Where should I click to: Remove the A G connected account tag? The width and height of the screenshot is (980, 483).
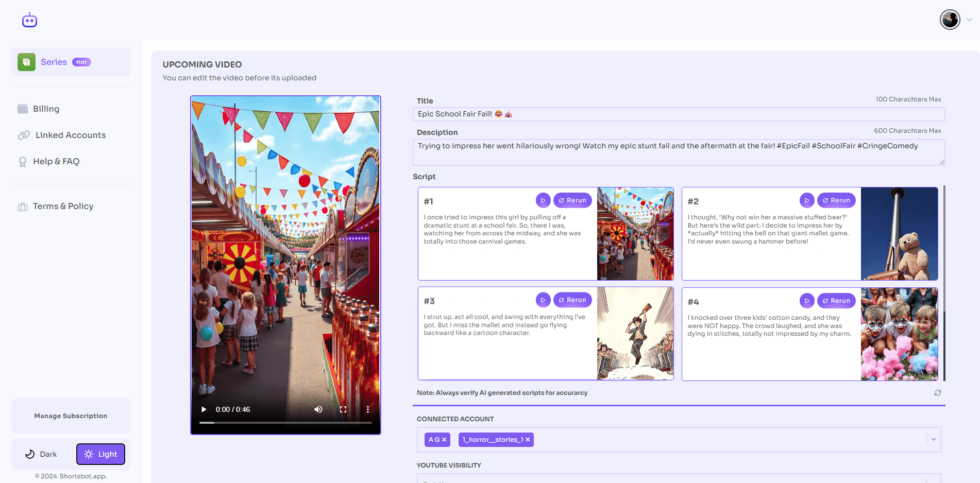pyautogui.click(x=444, y=440)
